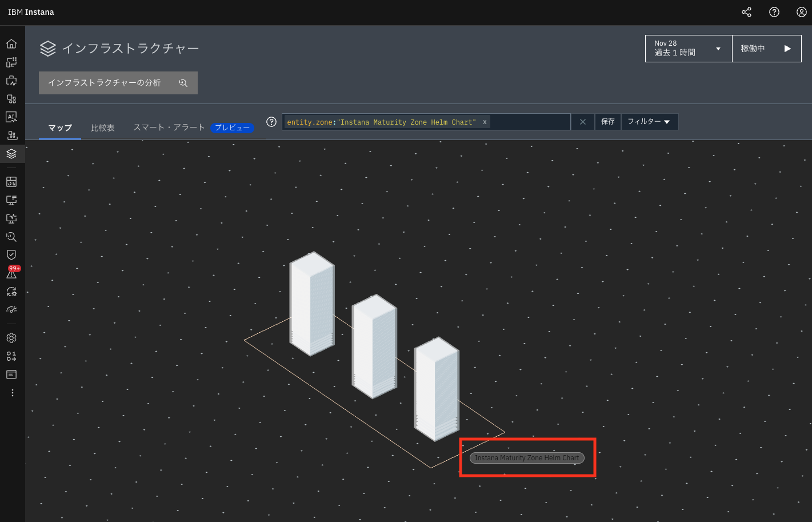
Task: Click the 保存 save button
Action: (608, 122)
